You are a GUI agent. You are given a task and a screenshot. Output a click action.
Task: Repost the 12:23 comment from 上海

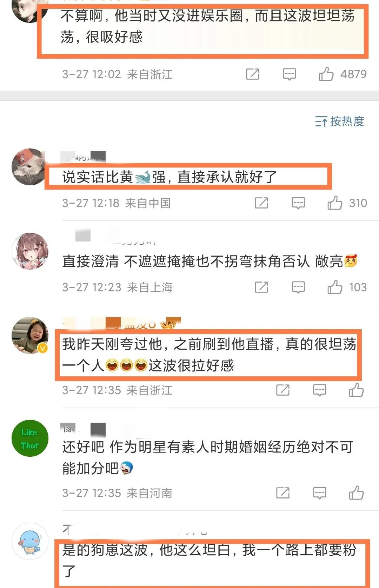tap(261, 287)
